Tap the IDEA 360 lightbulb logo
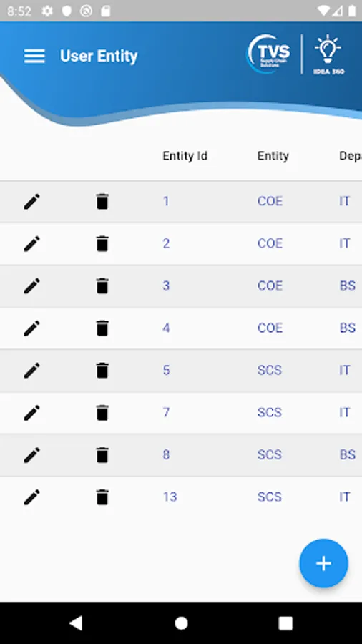The height and width of the screenshot is (644, 362). click(x=328, y=54)
